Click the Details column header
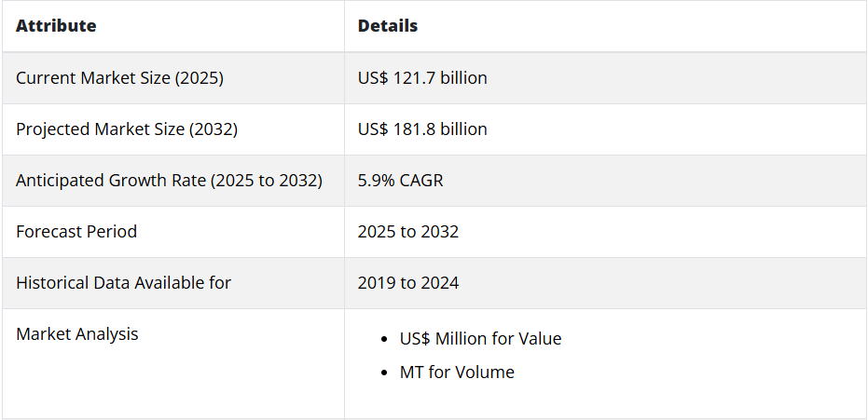 [x=388, y=25]
